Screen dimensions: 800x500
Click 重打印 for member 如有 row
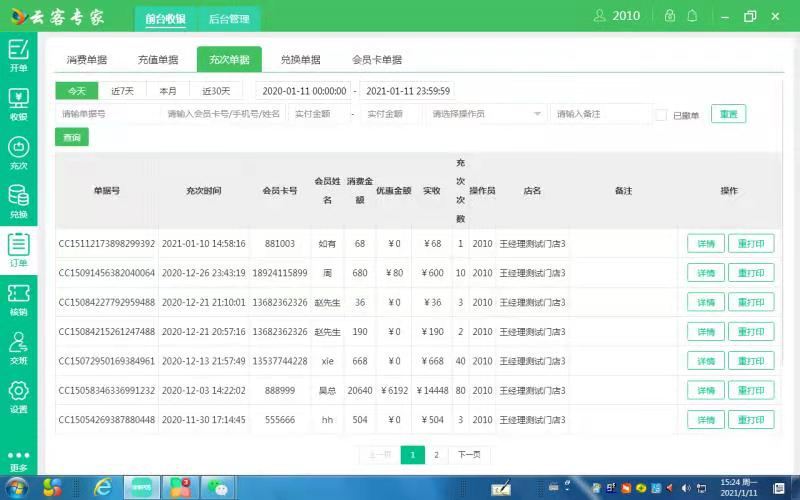tap(751, 243)
